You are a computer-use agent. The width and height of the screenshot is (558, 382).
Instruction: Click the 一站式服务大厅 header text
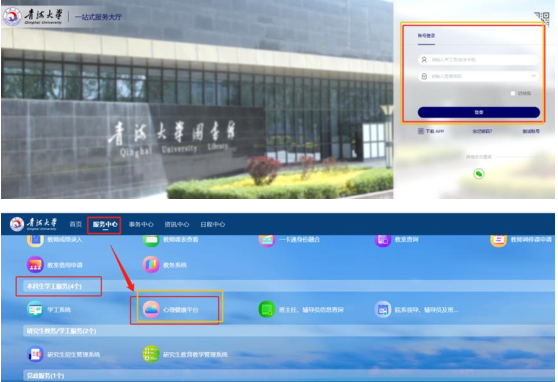click(98, 17)
